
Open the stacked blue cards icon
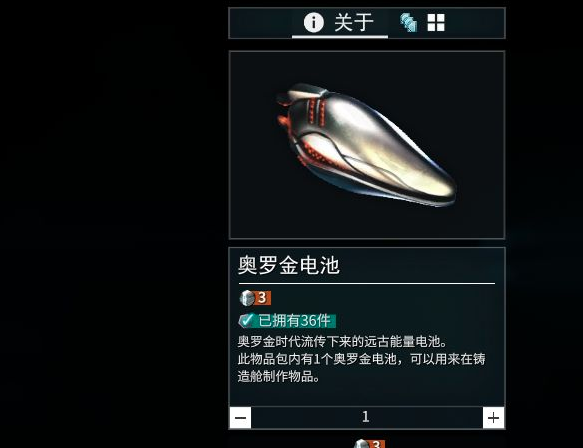(x=408, y=23)
